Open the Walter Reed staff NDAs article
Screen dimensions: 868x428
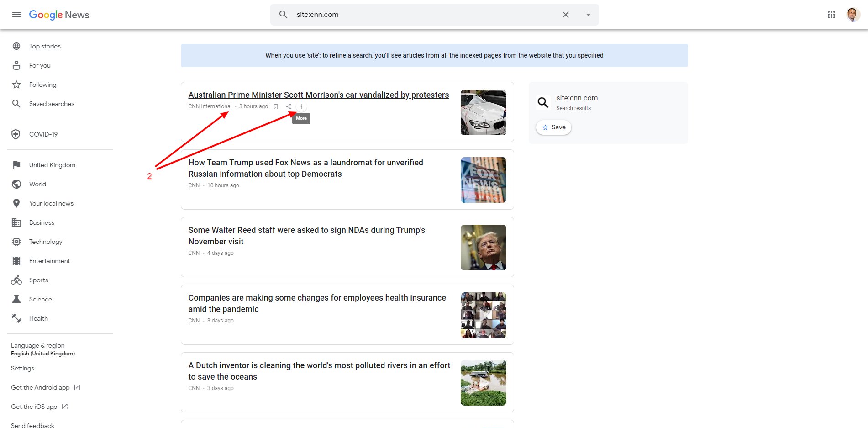point(306,236)
